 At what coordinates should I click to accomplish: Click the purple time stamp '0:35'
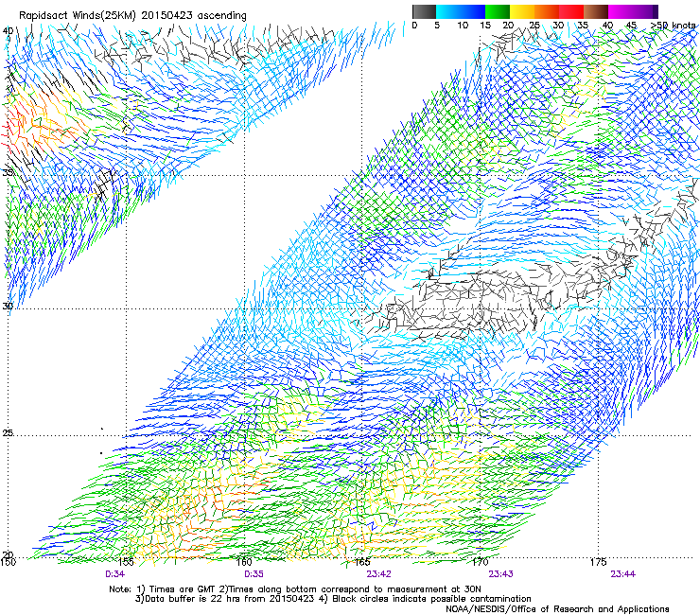(x=254, y=574)
